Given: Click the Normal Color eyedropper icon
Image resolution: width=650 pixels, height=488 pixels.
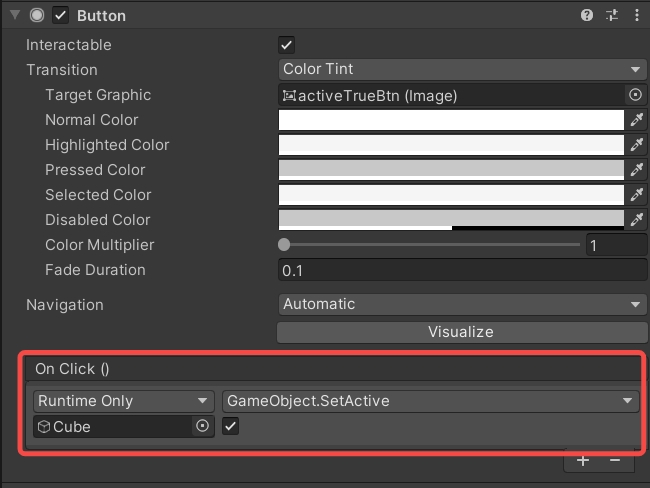Looking at the screenshot, I should pos(635,120).
